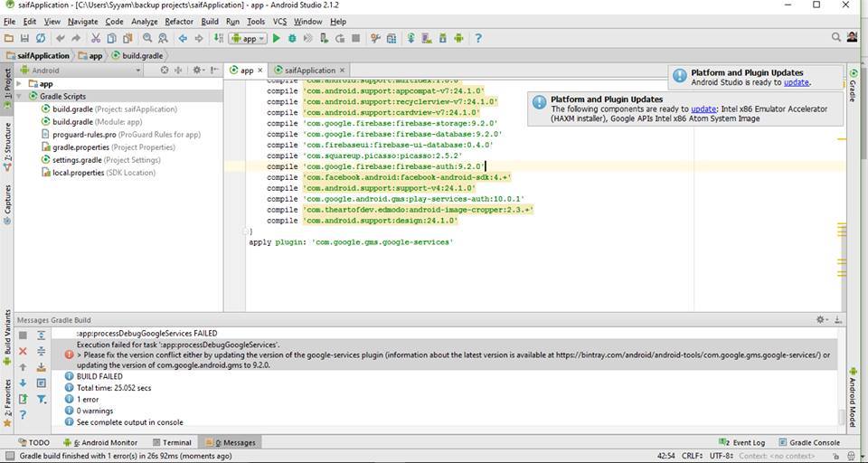Open the AVD Manager icon
This screenshot has height=463, width=868.
tap(427, 38)
